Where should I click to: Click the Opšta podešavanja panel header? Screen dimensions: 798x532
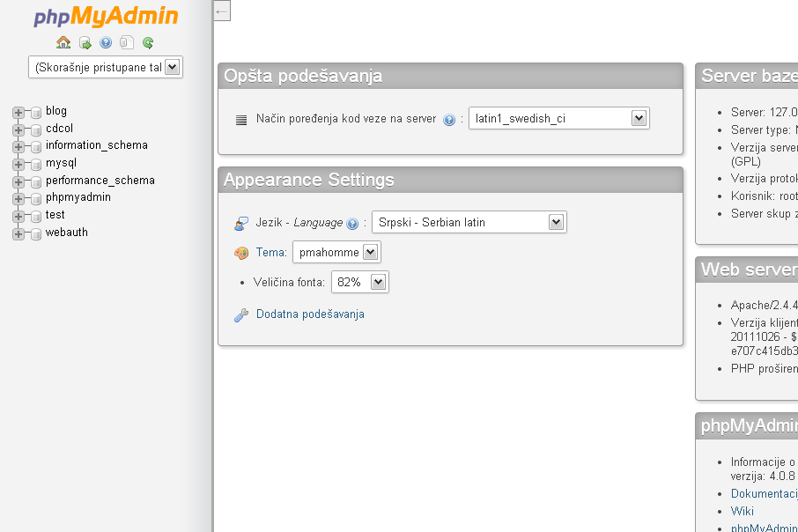[x=450, y=76]
